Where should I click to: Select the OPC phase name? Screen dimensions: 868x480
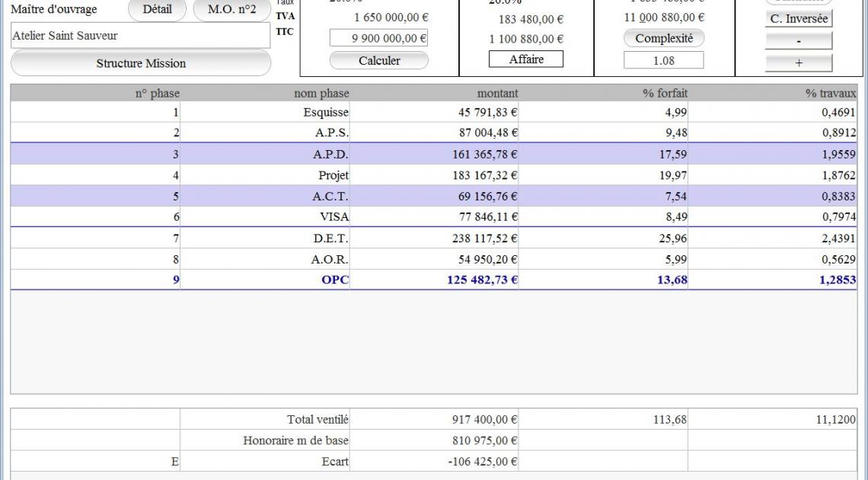tap(336, 280)
